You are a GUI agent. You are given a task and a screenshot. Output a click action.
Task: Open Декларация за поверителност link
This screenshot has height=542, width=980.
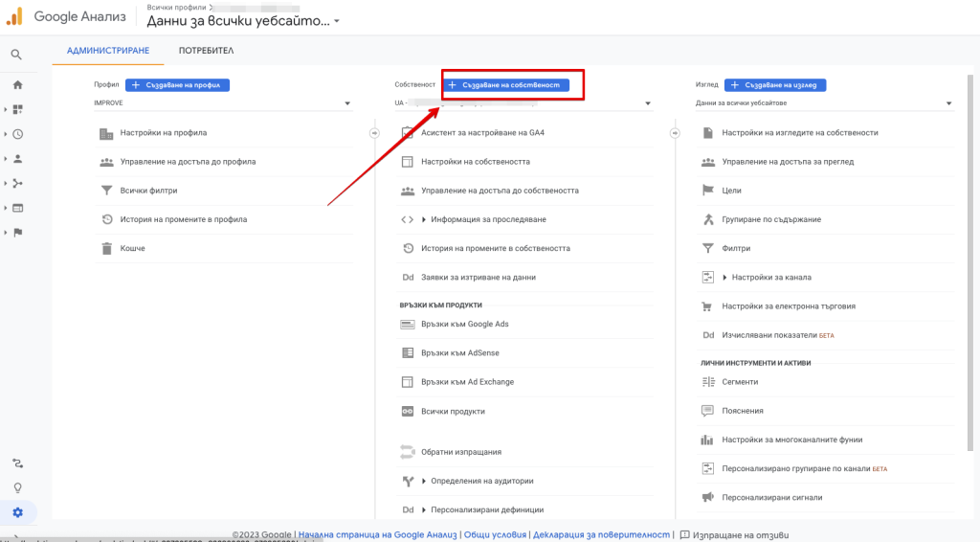coord(601,535)
